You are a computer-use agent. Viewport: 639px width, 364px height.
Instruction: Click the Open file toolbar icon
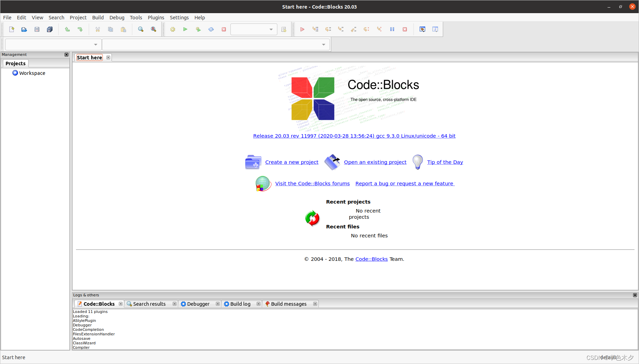[24, 29]
